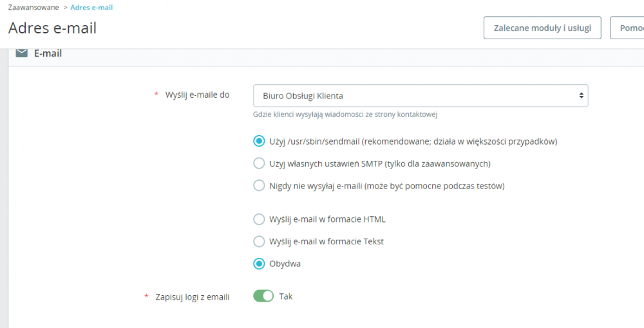
Task: Click the Wyślij e-maile do field label
Action: tap(197, 95)
